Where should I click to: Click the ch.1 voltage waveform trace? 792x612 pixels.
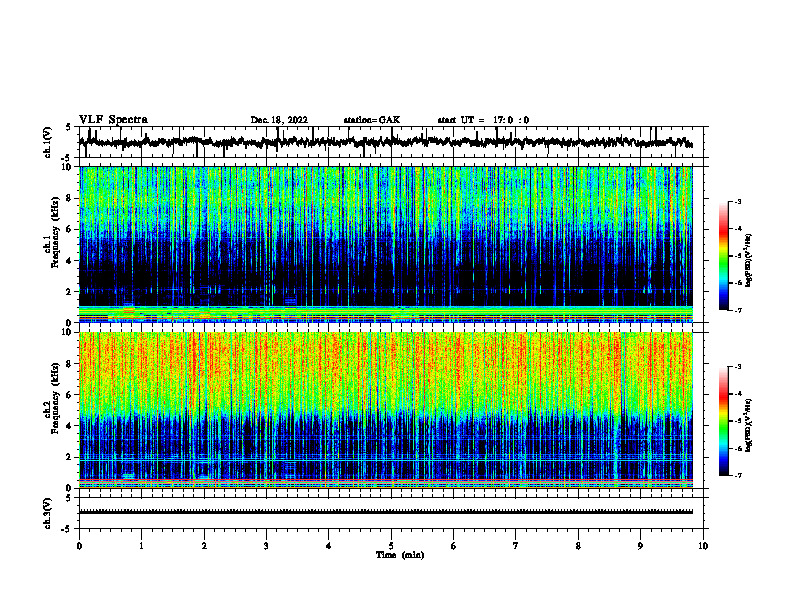coord(385,142)
